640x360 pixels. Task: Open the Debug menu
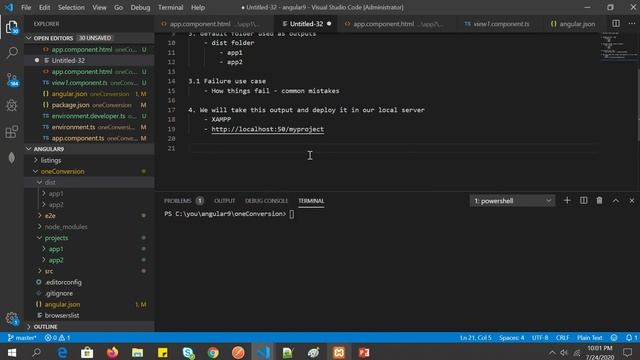pos(140,7)
